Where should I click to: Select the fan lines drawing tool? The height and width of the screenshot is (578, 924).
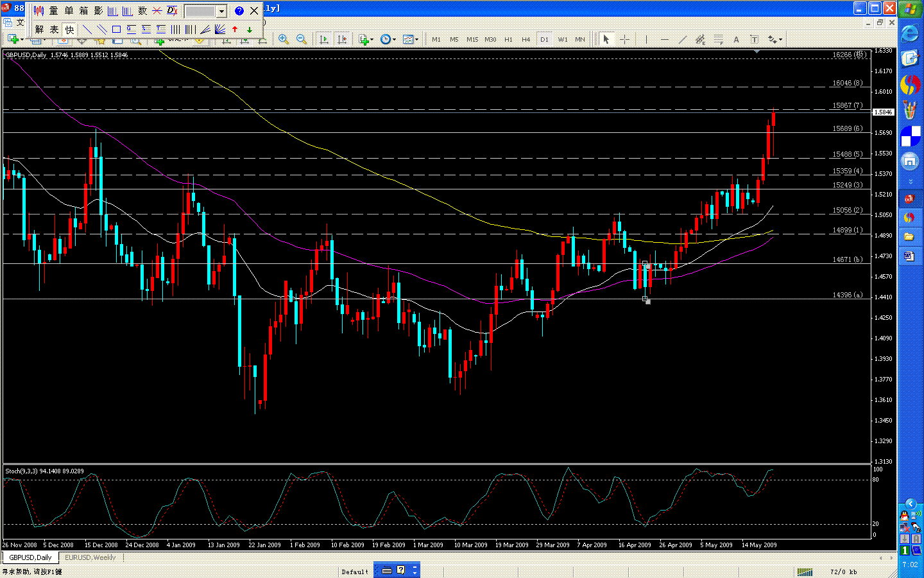pyautogui.click(x=219, y=30)
